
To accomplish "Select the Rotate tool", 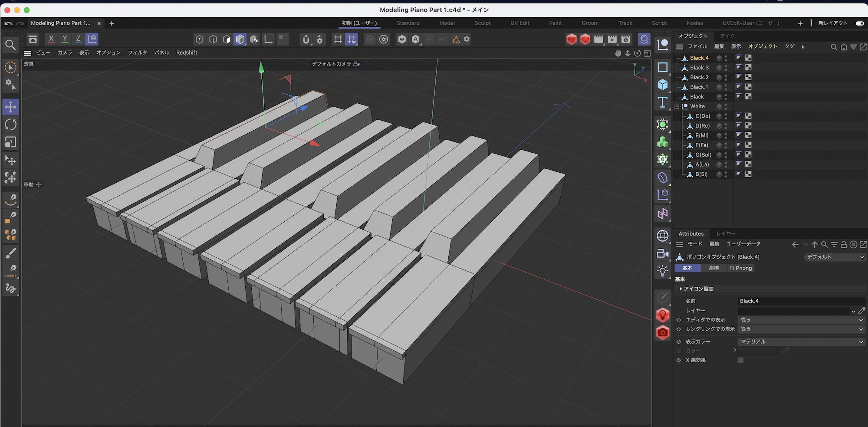I will pyautogui.click(x=10, y=125).
